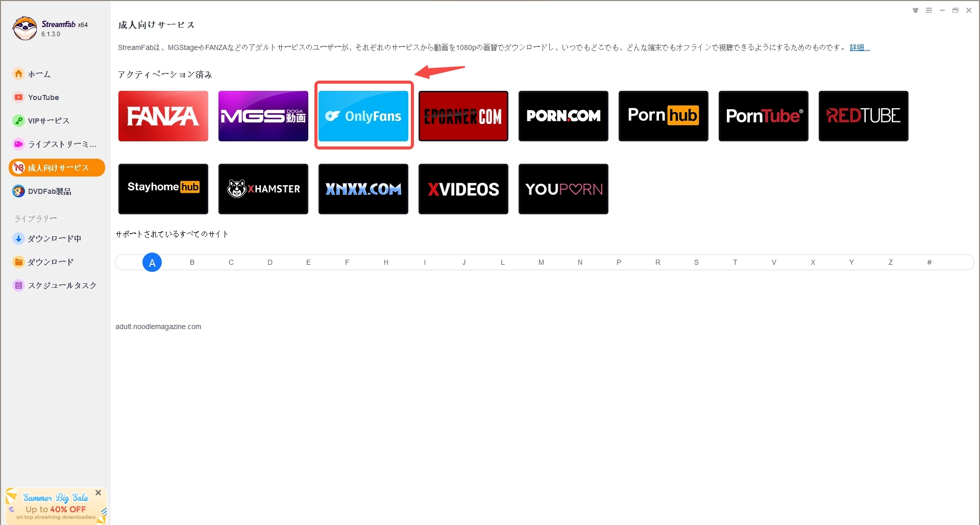Close the Summer Big Sale banner
The image size is (980, 525).
tap(99, 493)
